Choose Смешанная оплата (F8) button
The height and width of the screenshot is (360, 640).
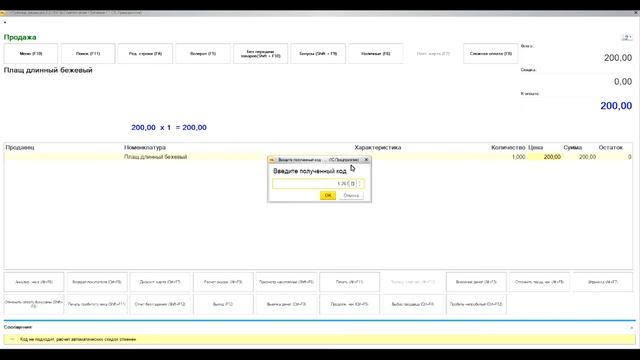(490, 53)
